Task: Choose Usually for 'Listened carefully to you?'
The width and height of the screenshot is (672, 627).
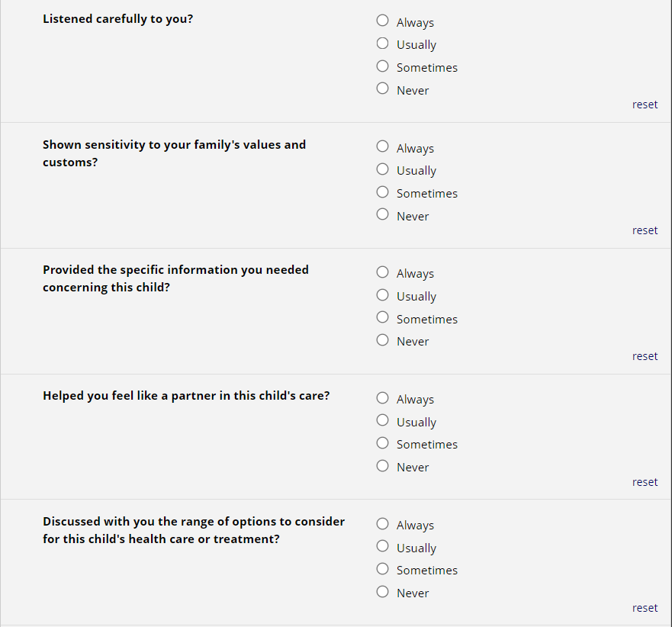Action: click(x=383, y=43)
